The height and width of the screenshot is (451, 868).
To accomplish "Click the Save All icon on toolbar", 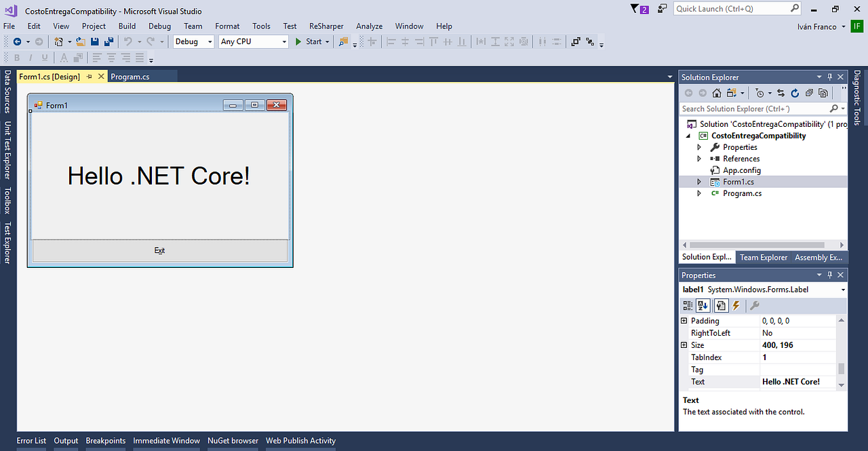I will point(108,41).
